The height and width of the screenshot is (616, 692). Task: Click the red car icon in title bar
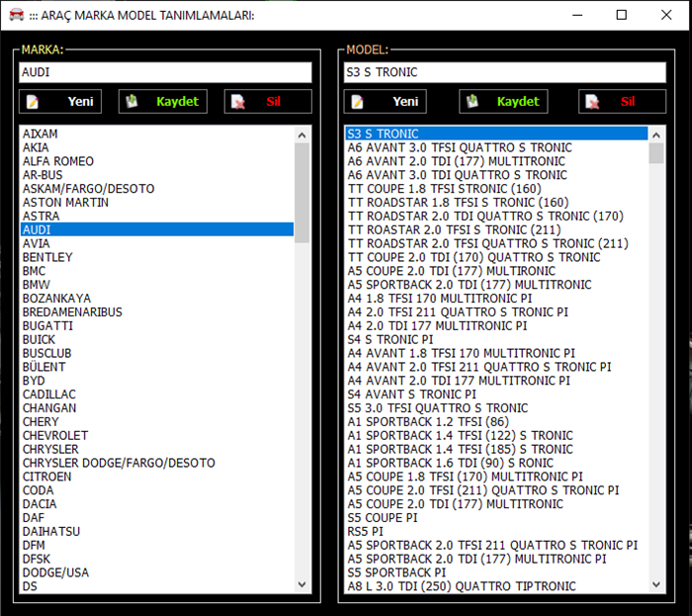17,15
